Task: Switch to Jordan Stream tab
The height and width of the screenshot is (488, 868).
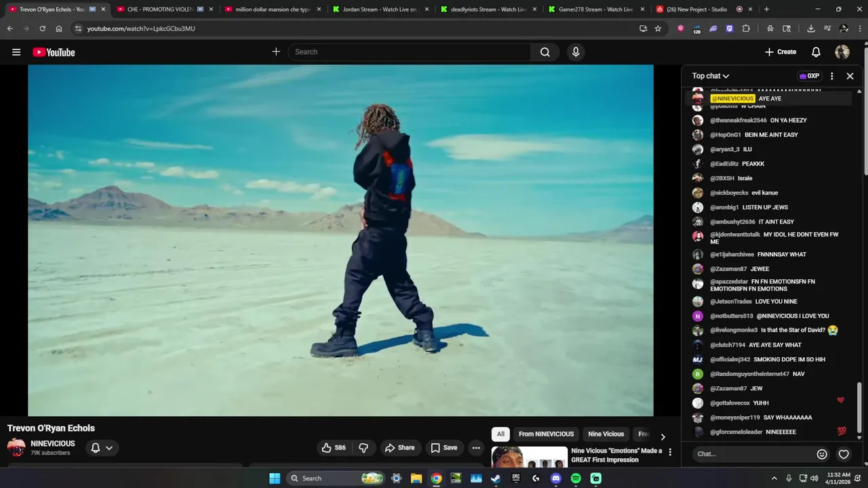Action: pos(380,9)
